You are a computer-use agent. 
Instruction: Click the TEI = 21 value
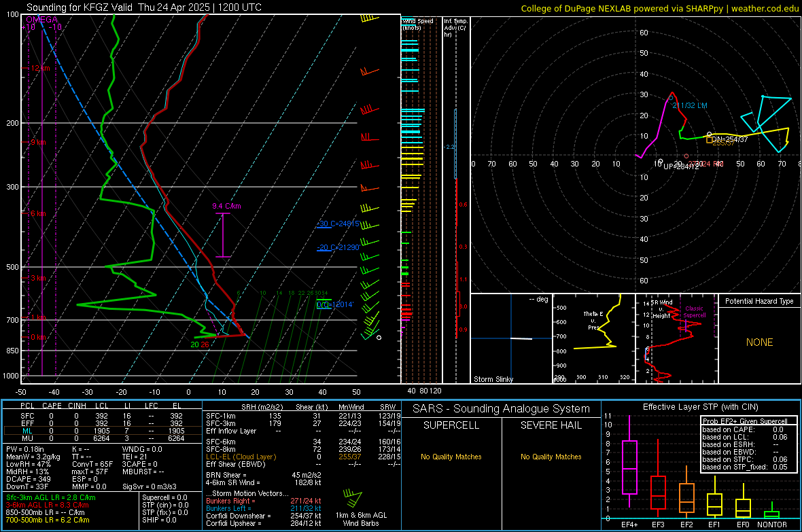coord(135,457)
